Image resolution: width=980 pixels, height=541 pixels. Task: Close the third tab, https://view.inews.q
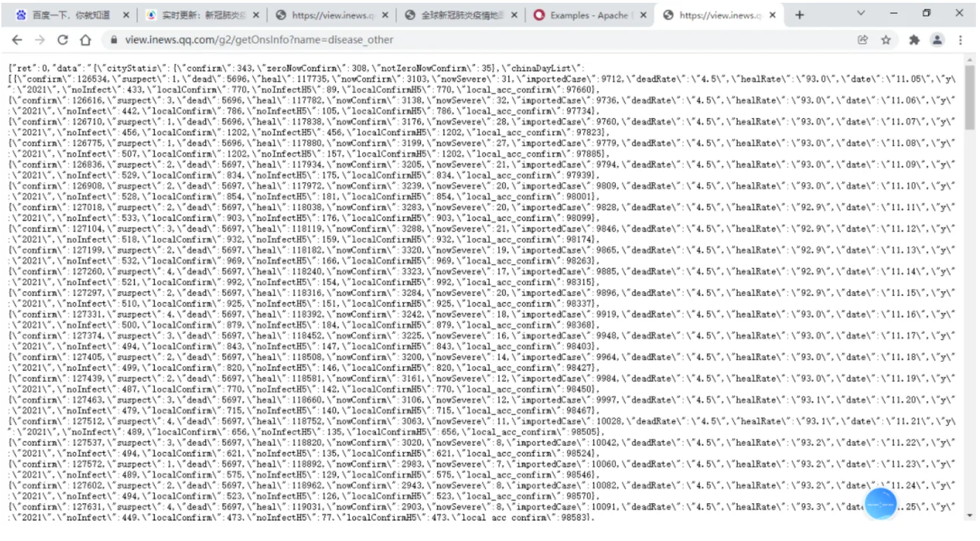click(385, 15)
